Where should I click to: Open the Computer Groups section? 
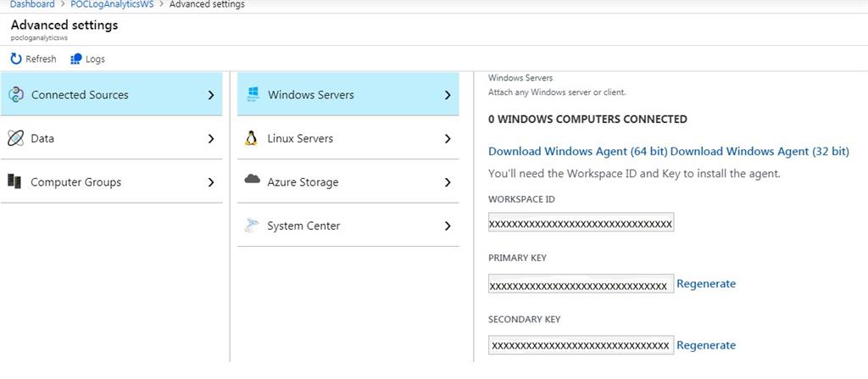(111, 181)
